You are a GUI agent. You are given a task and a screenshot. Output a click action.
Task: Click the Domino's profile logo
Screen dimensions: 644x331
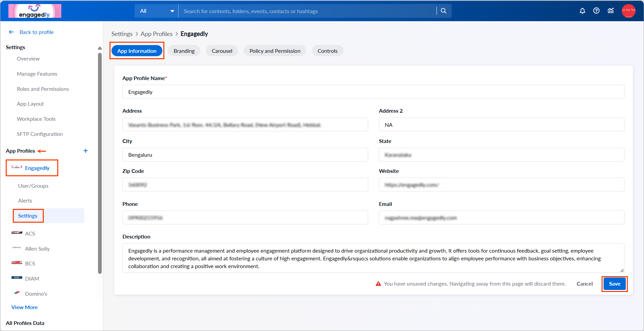17,293
